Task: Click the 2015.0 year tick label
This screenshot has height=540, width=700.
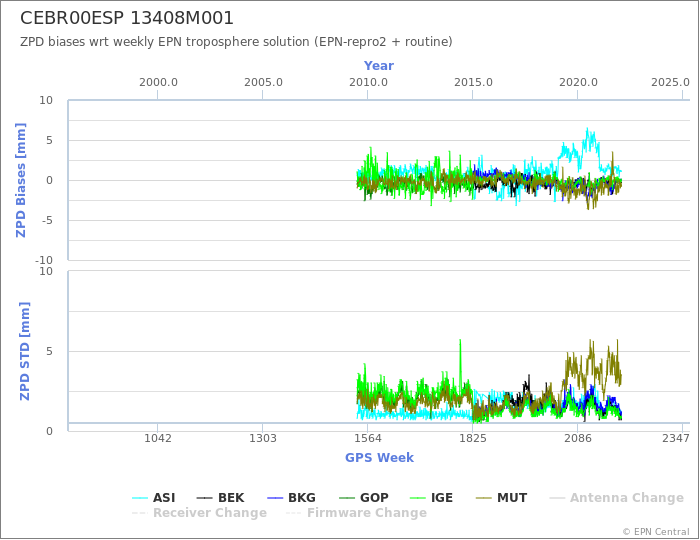Action: 473,83
